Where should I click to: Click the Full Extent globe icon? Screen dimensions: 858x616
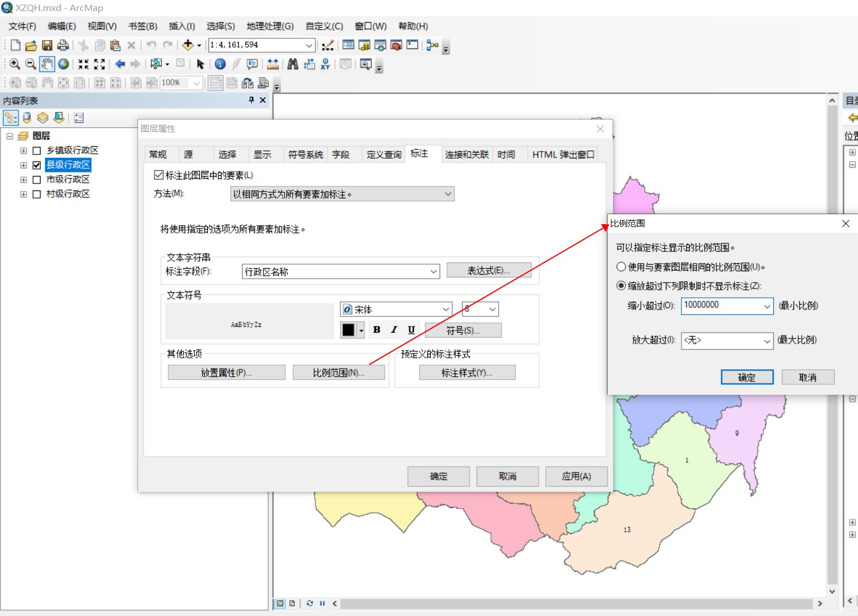coord(63,64)
